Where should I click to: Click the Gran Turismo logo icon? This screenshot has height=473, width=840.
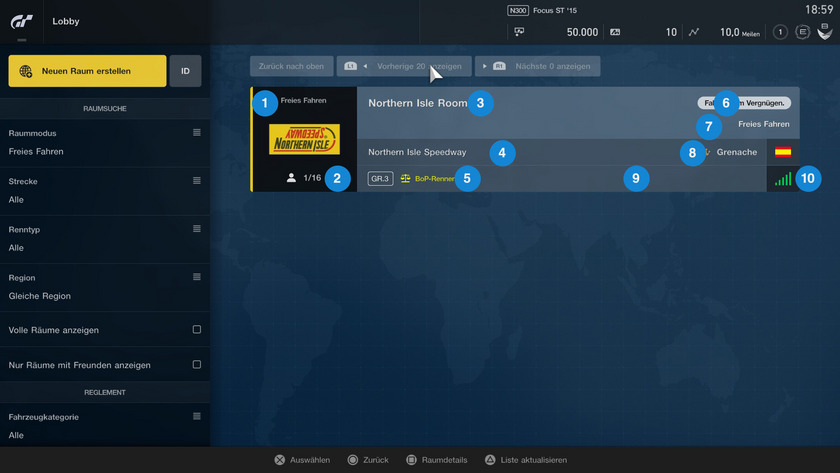22,21
